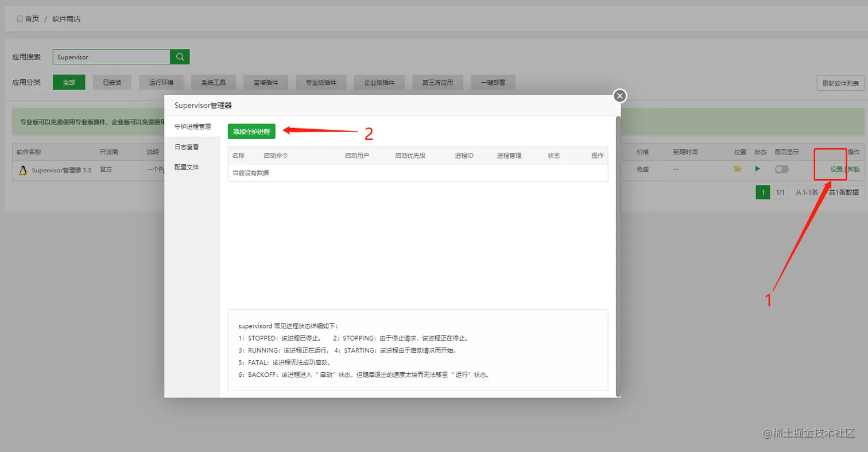Show the 企业版插件 category
The height and width of the screenshot is (452, 868).
[379, 82]
